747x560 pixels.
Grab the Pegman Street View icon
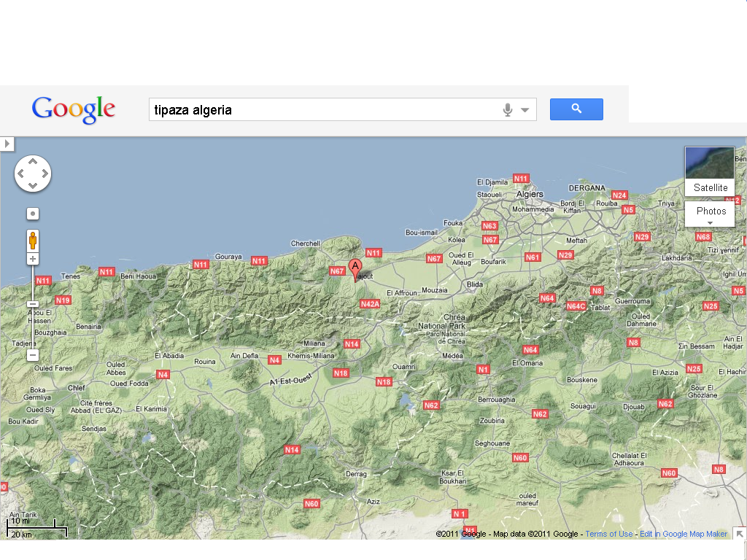(x=33, y=239)
